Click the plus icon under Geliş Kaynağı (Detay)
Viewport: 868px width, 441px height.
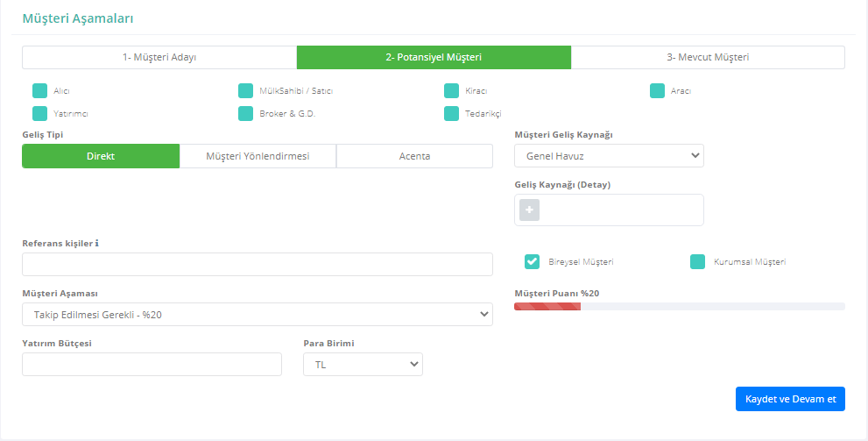click(529, 210)
